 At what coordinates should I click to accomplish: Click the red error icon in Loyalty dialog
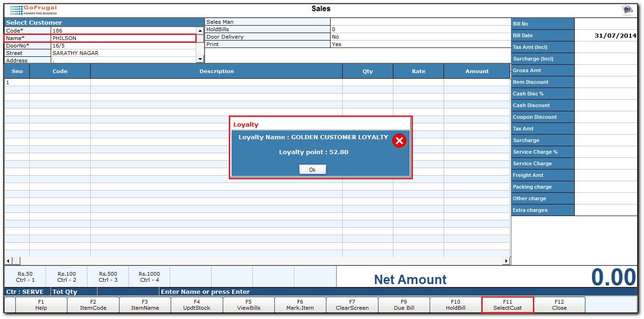point(399,141)
